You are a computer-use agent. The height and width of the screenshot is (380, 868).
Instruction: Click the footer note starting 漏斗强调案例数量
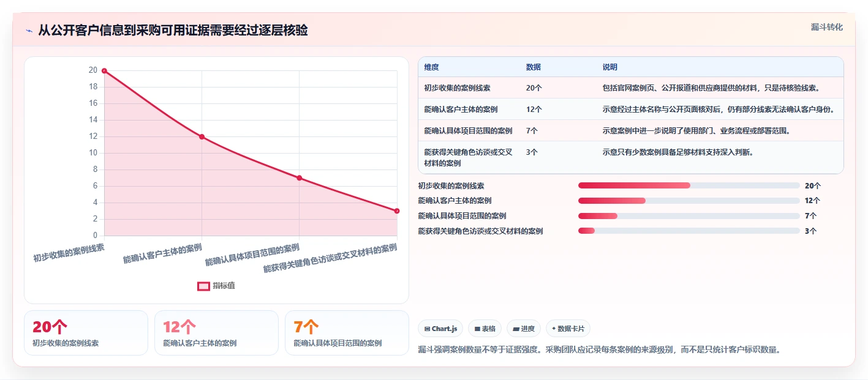(x=600, y=350)
